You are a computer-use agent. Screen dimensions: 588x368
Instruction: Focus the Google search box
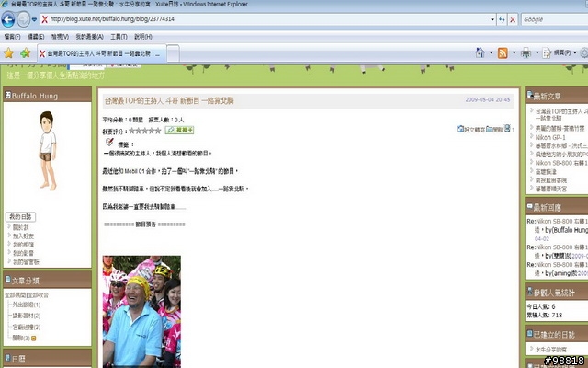point(554,19)
